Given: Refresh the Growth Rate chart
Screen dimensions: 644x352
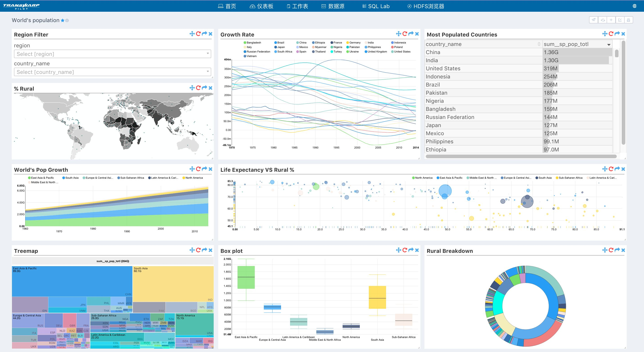Looking at the screenshot, I should 405,34.
